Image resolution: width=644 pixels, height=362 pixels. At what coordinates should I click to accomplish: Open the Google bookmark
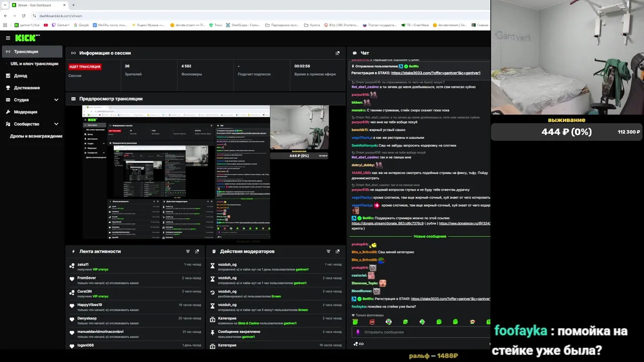80,25
